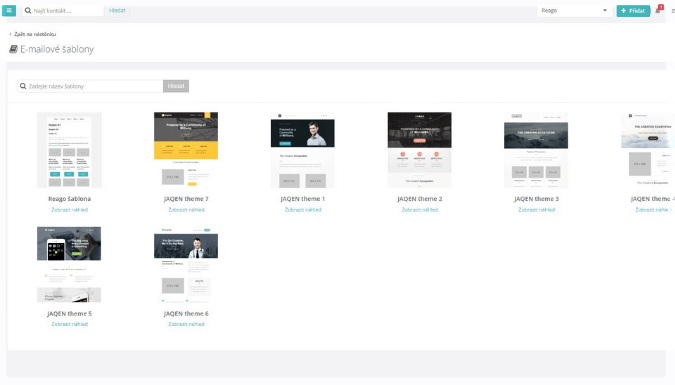
Task: Open the JAQEN theme 4 thumbnail
Action: [x=648, y=150]
